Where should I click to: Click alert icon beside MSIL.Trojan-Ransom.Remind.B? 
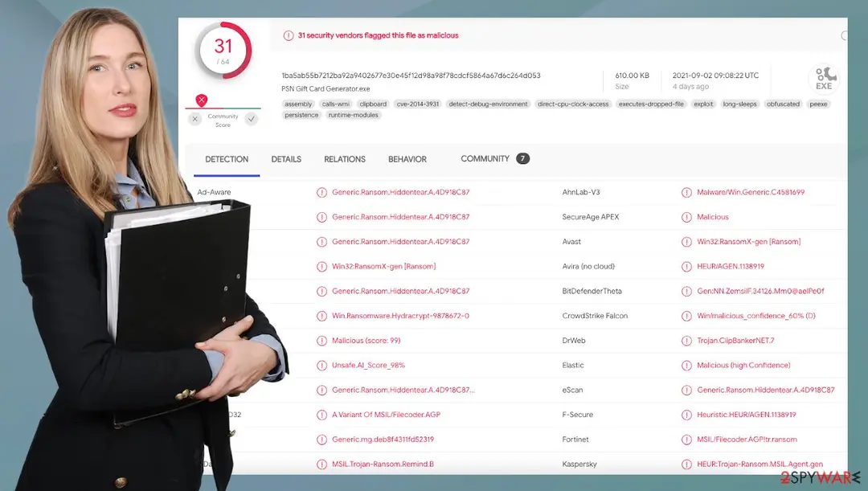(x=321, y=464)
